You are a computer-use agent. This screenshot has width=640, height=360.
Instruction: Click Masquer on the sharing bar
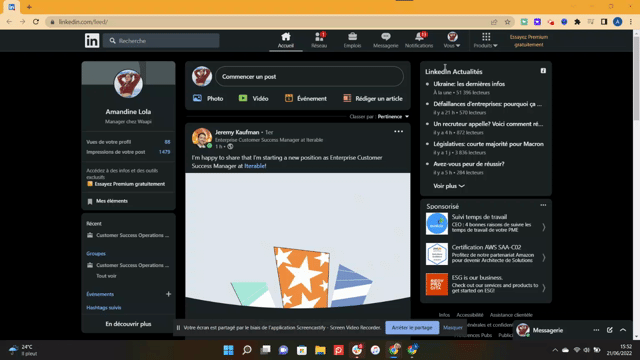[453, 328]
